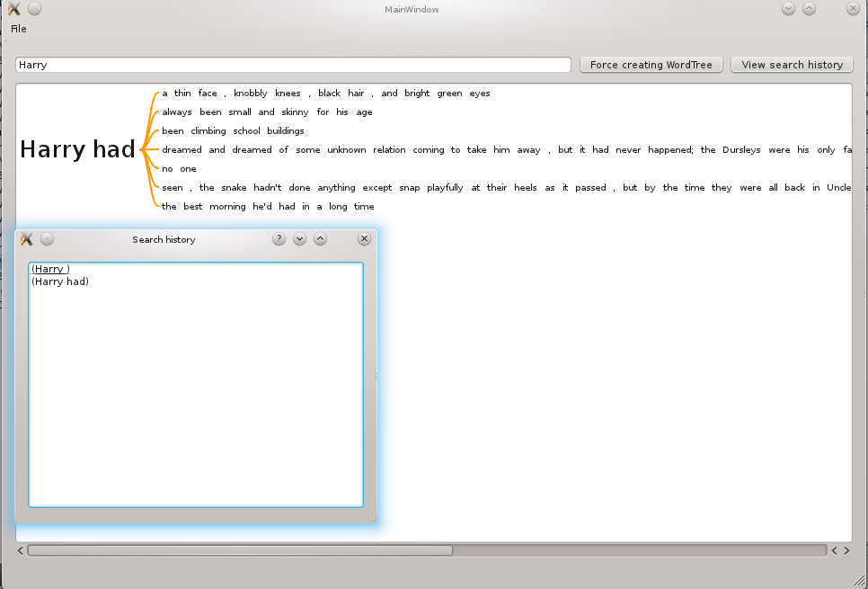Click the horizontal scrollbar handle
The image size is (868, 589).
(x=240, y=550)
